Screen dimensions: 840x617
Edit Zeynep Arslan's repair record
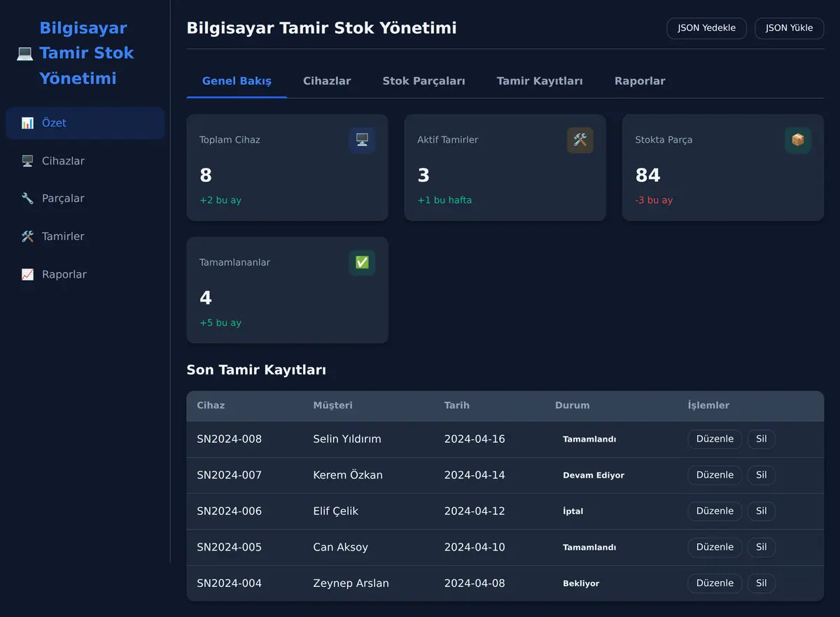click(x=715, y=583)
